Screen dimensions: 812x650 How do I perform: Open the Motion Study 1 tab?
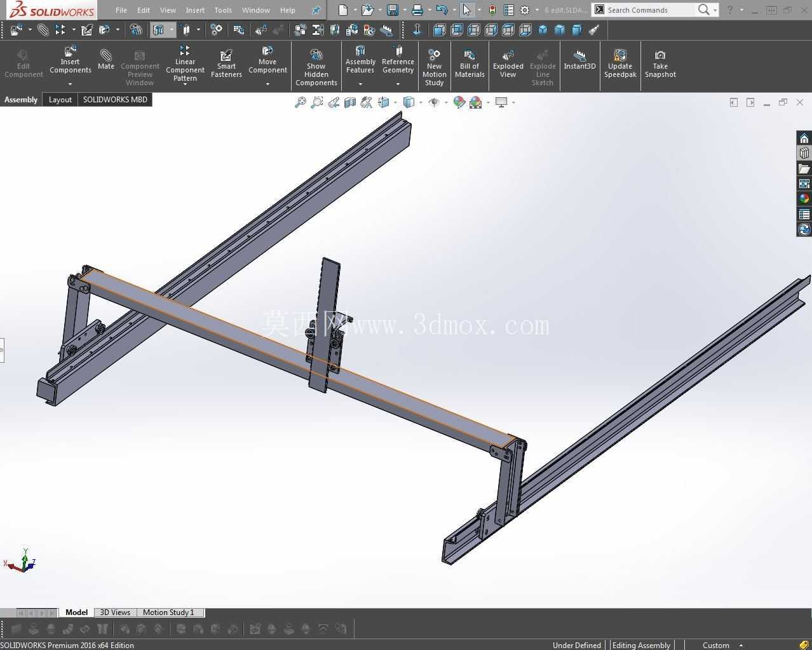point(168,613)
